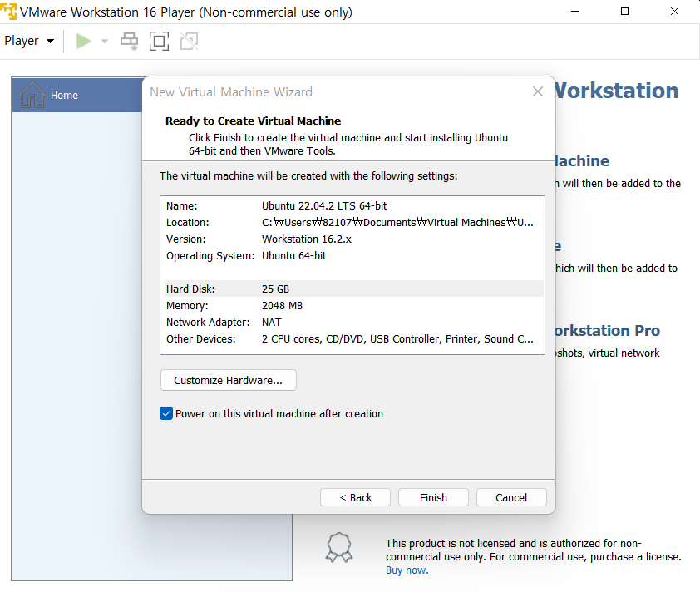
Task: Cancel the wizard
Action: 511,497
